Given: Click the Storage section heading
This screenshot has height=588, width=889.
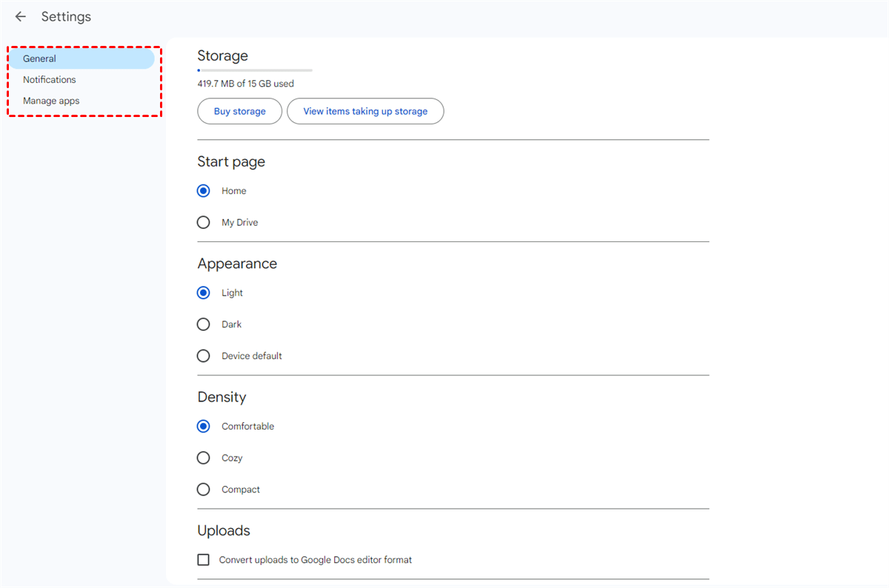Looking at the screenshot, I should click(x=222, y=56).
